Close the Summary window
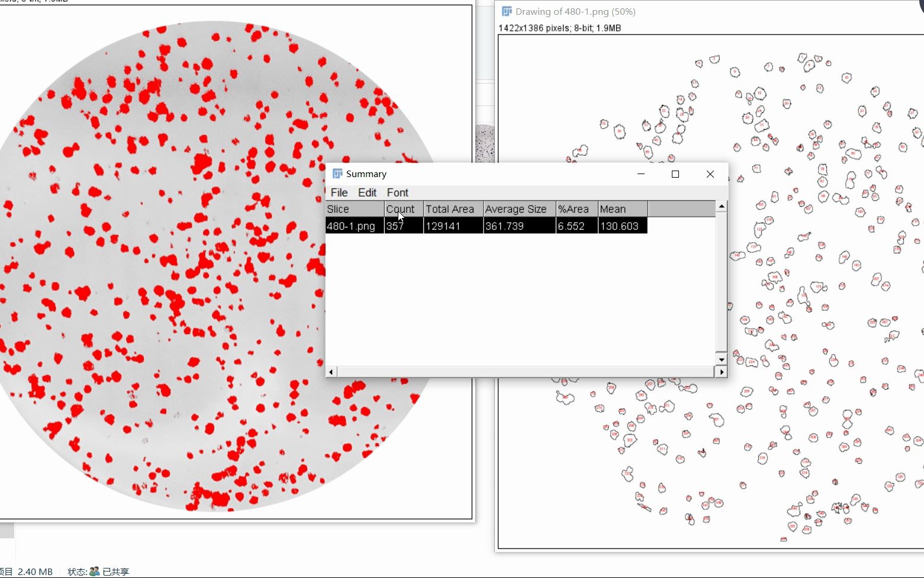This screenshot has width=924, height=578. (710, 174)
